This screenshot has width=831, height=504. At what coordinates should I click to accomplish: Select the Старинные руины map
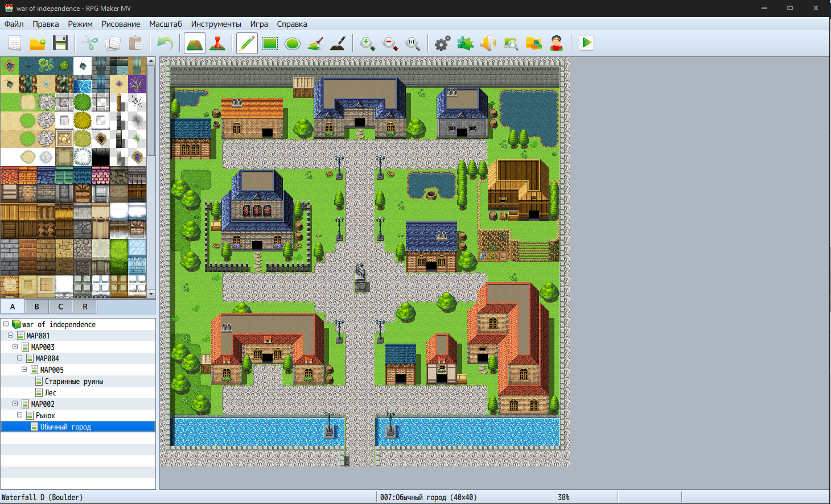(x=74, y=381)
